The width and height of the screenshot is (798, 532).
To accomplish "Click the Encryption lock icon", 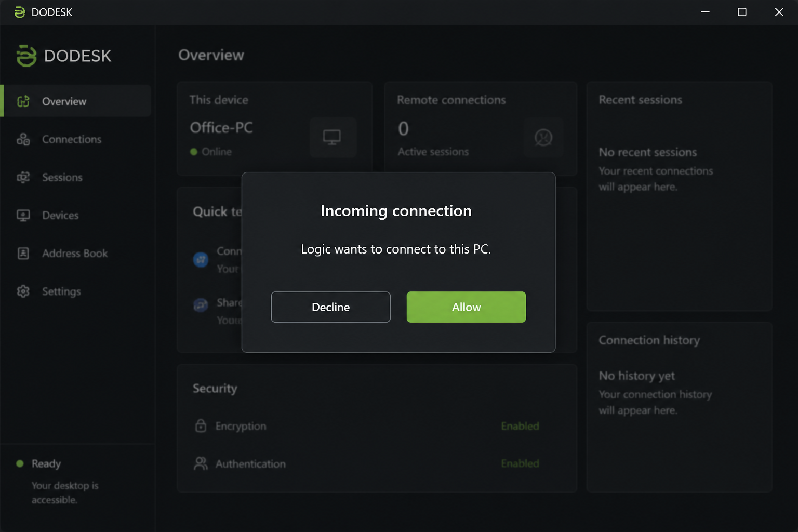I will coord(201,425).
